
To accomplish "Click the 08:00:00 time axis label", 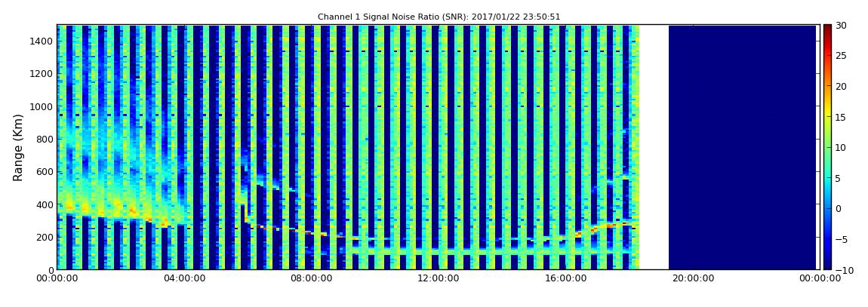I will click(x=311, y=279).
